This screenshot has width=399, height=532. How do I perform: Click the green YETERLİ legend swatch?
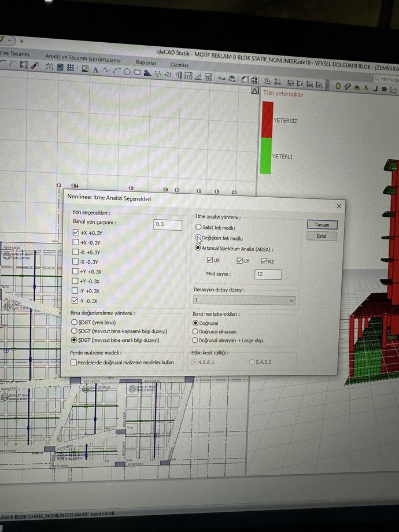265,156
